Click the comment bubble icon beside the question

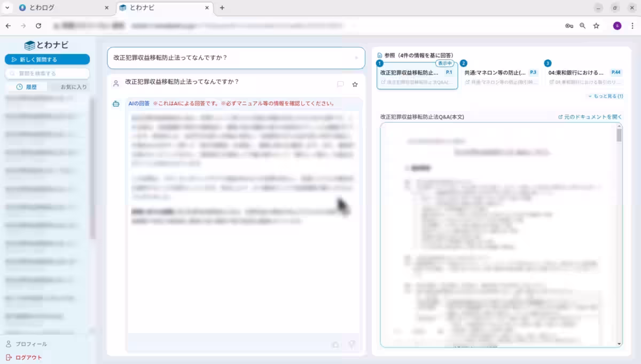(x=340, y=84)
